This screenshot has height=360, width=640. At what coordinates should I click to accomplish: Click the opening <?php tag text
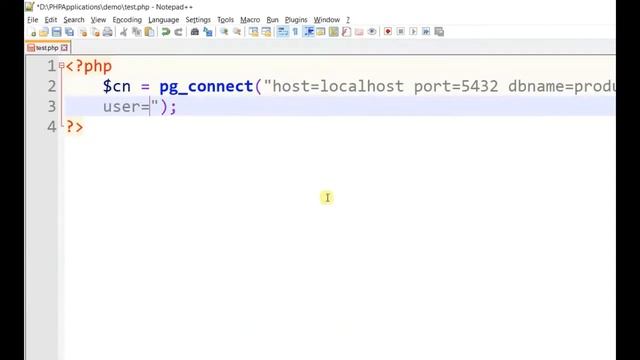pos(89,66)
